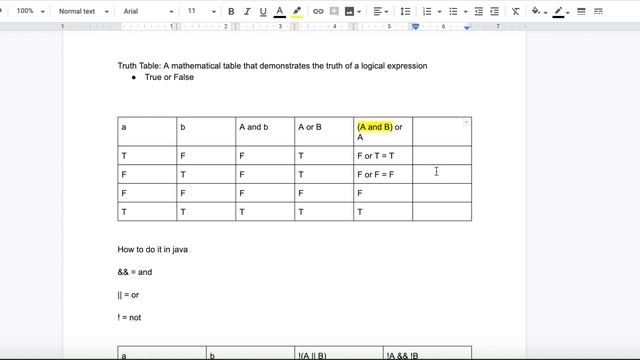Click the 'b' header cell of first table
640x360 pixels.
(x=206, y=131)
